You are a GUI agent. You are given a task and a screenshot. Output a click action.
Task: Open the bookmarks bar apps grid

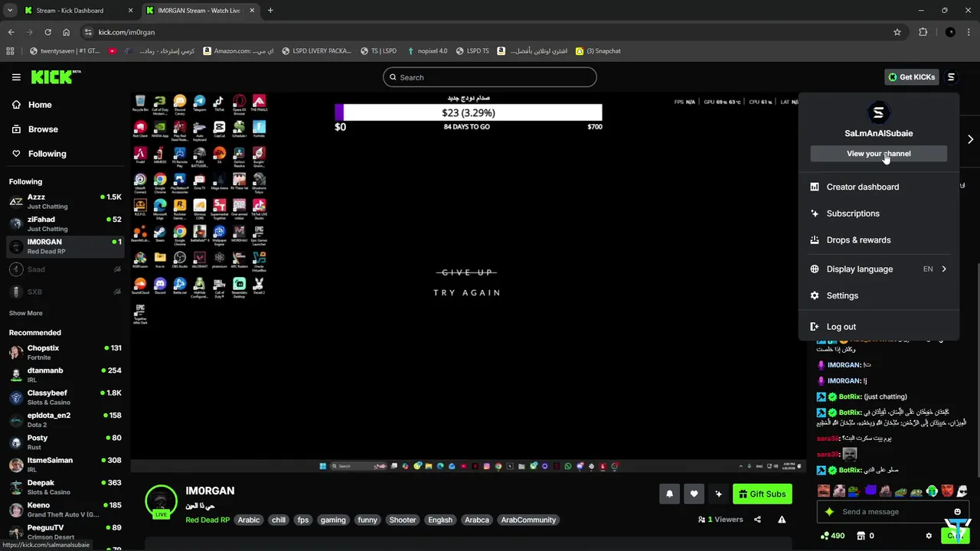click(x=10, y=51)
